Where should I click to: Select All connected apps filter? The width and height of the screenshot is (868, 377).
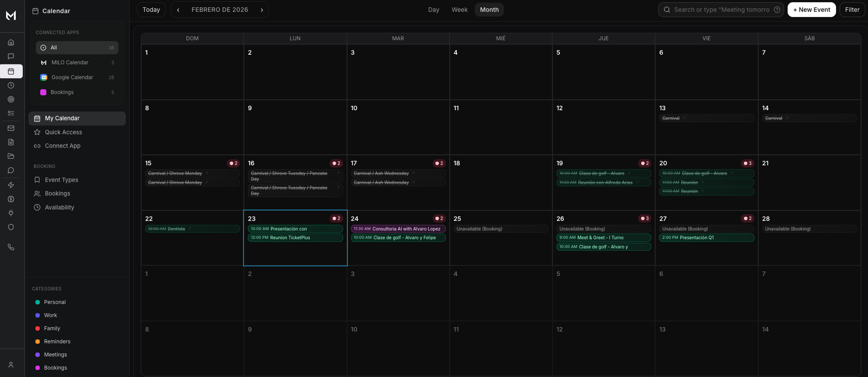pyautogui.click(x=77, y=48)
